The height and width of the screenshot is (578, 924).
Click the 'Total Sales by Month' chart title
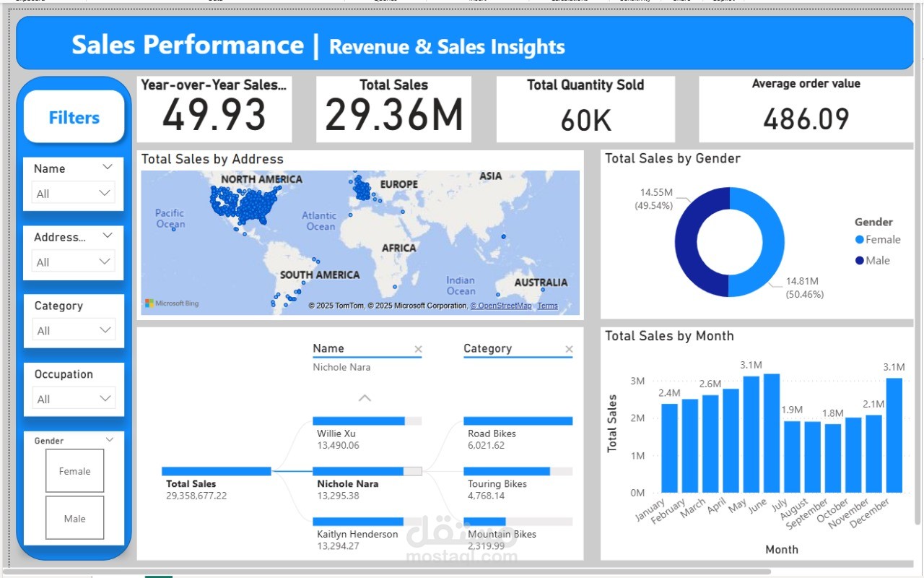click(x=669, y=336)
